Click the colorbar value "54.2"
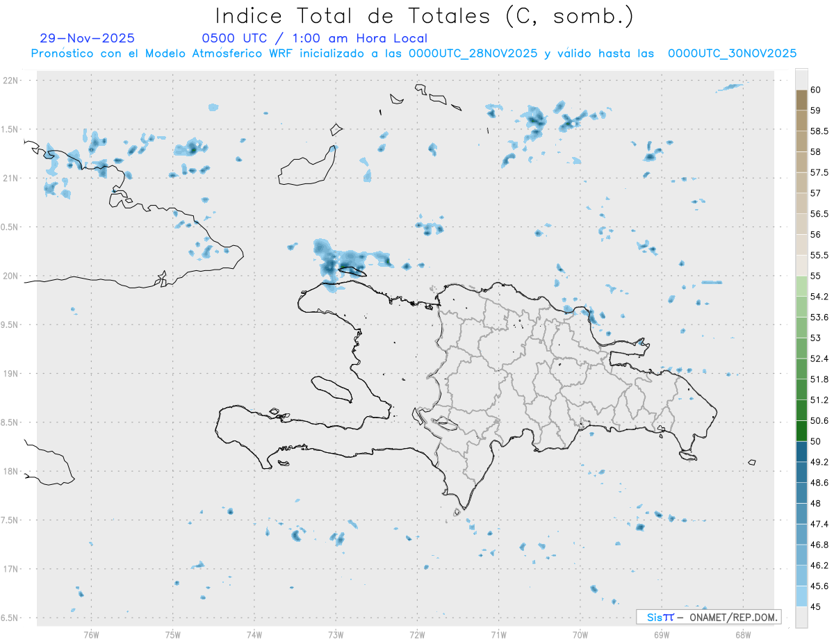 pos(819,297)
